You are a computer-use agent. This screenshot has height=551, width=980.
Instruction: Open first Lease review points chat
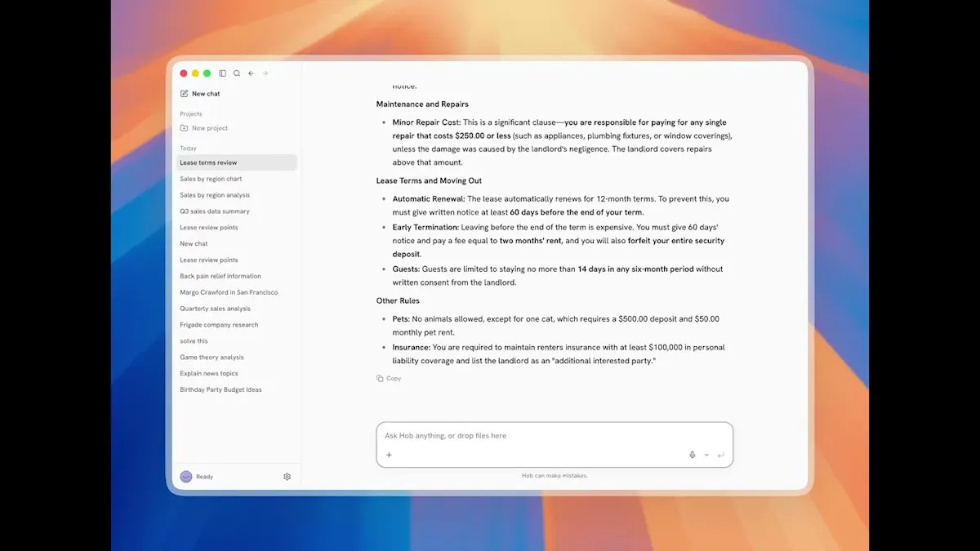coord(237,228)
